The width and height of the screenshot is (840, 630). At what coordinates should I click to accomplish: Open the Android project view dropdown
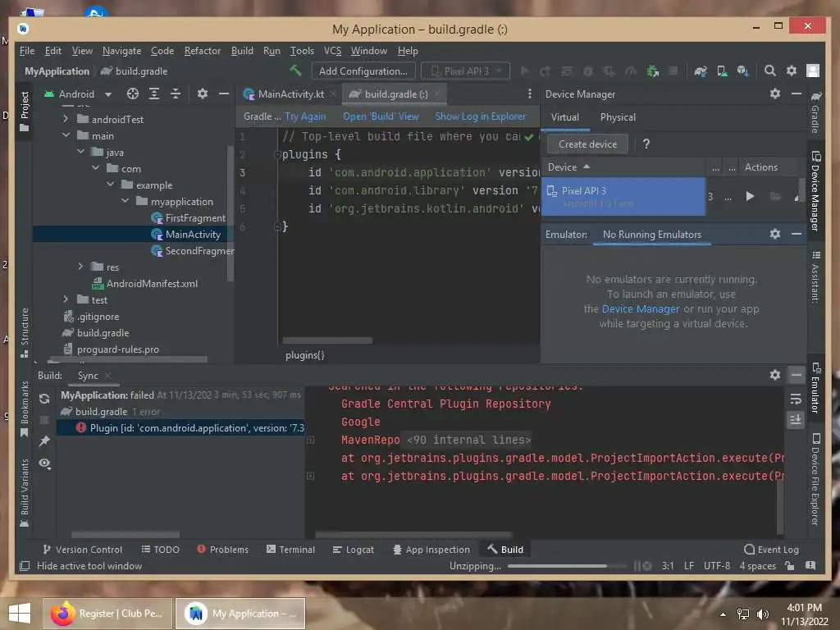78,94
